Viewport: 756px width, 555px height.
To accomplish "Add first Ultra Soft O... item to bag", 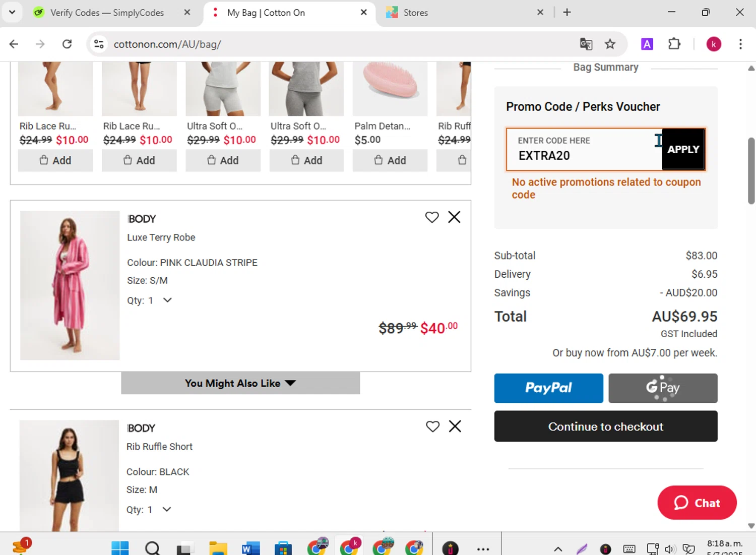I will point(223,160).
